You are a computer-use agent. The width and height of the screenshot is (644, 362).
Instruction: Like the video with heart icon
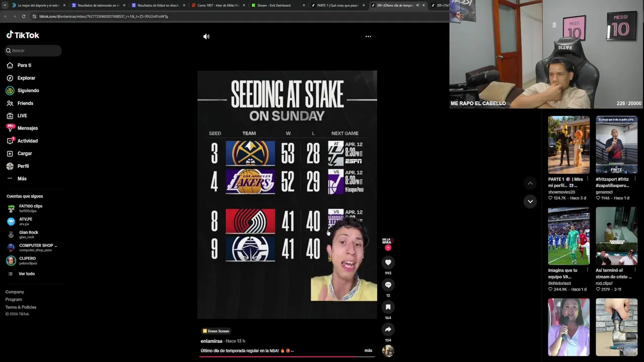click(x=388, y=262)
